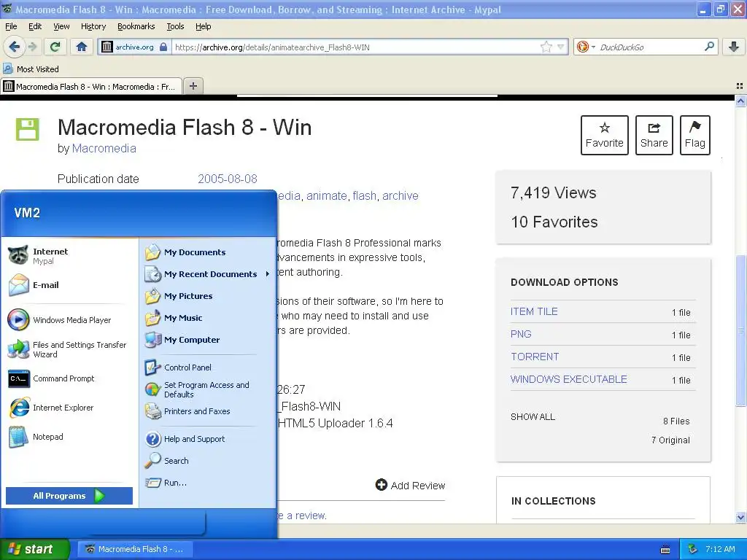Open Command Prompt from start menu
The height and width of the screenshot is (560, 747).
(x=70, y=378)
